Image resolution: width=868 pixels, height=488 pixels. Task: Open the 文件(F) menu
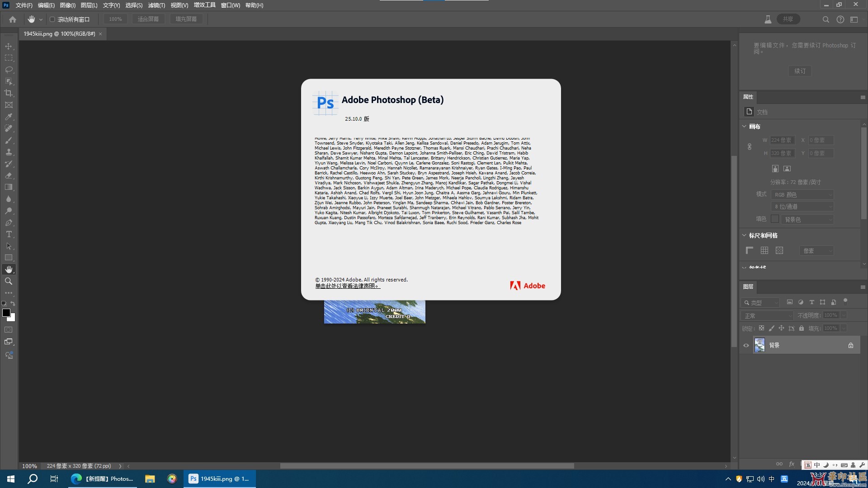click(24, 5)
